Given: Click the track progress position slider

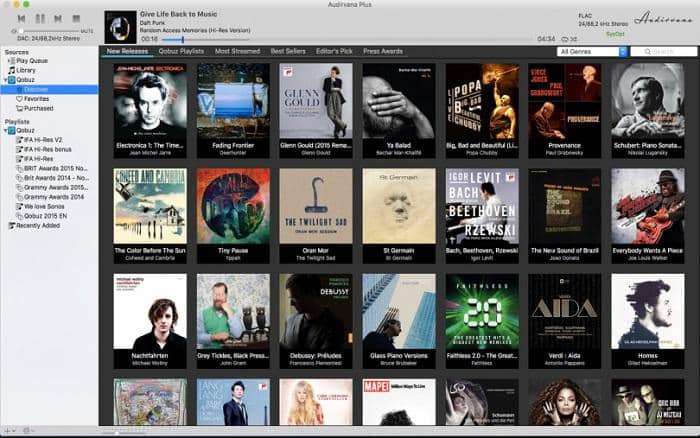Looking at the screenshot, I should coord(183,39).
